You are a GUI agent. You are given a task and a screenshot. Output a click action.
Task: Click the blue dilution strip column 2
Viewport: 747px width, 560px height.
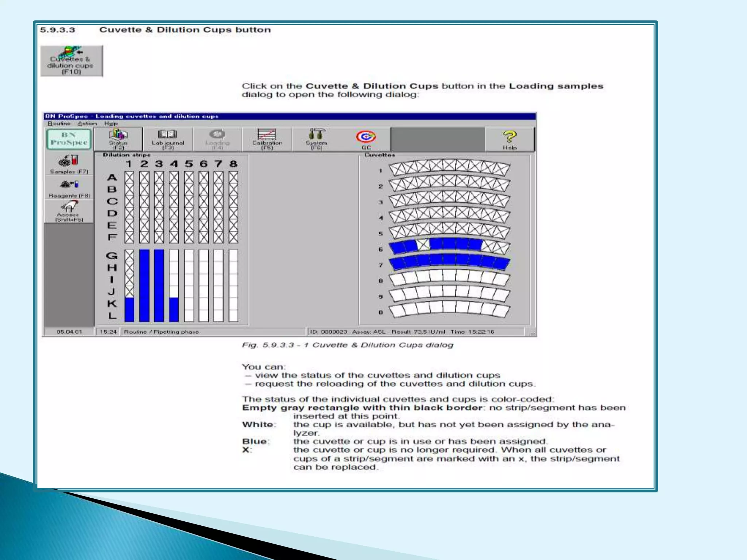144,285
